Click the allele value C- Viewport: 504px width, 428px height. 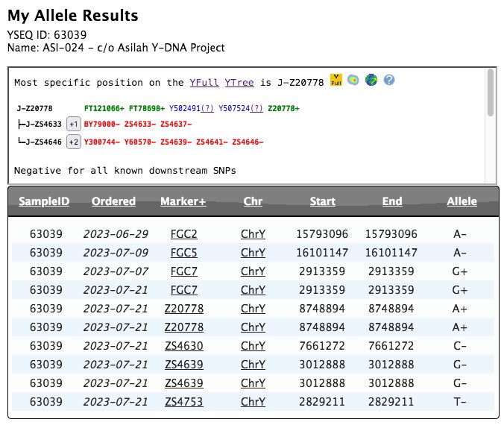pos(460,346)
